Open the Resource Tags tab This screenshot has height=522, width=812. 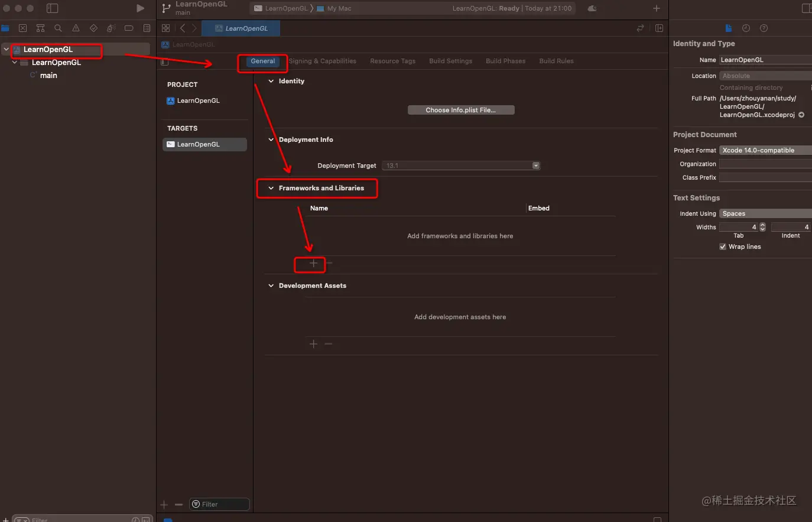[393, 61]
